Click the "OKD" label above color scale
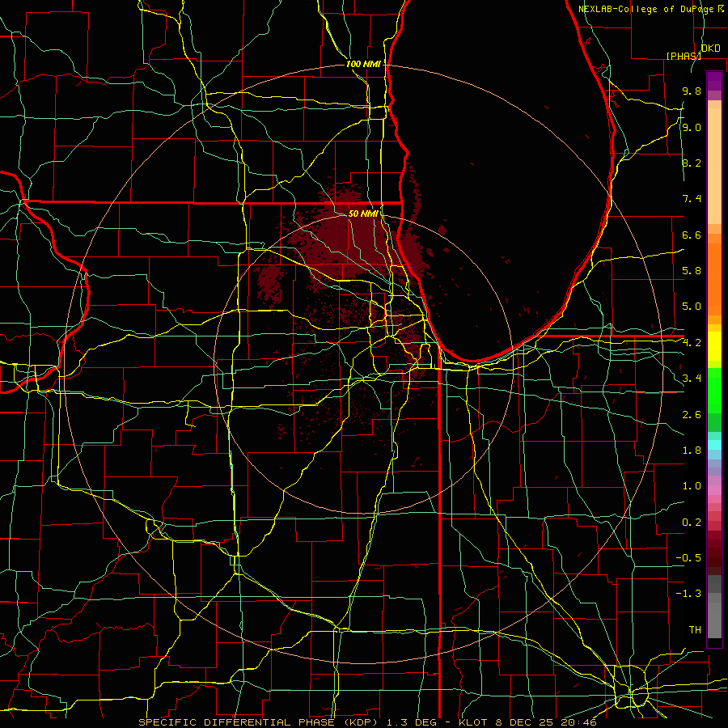The image size is (728, 728). coord(711,49)
